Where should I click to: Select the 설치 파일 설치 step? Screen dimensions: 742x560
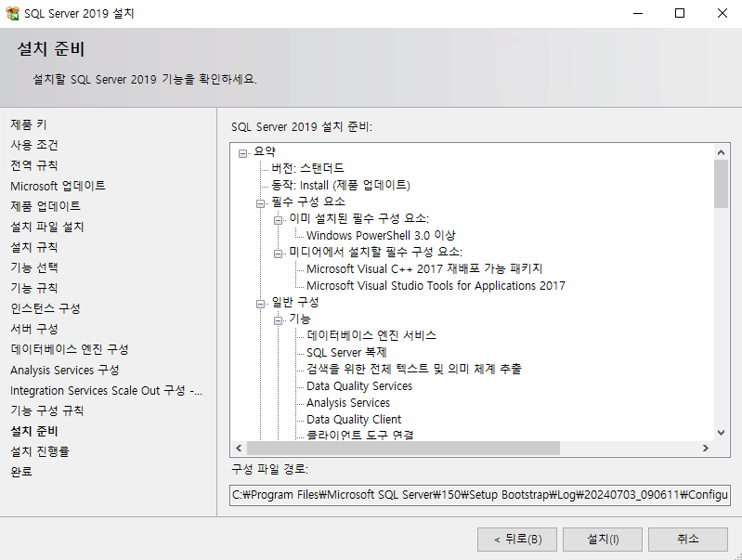tap(47, 227)
